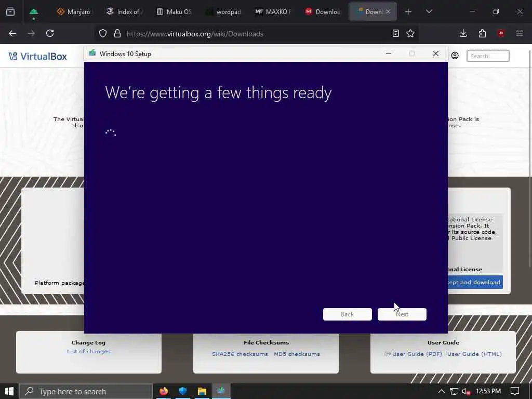Click Accept and download button

pyautogui.click(x=475, y=282)
